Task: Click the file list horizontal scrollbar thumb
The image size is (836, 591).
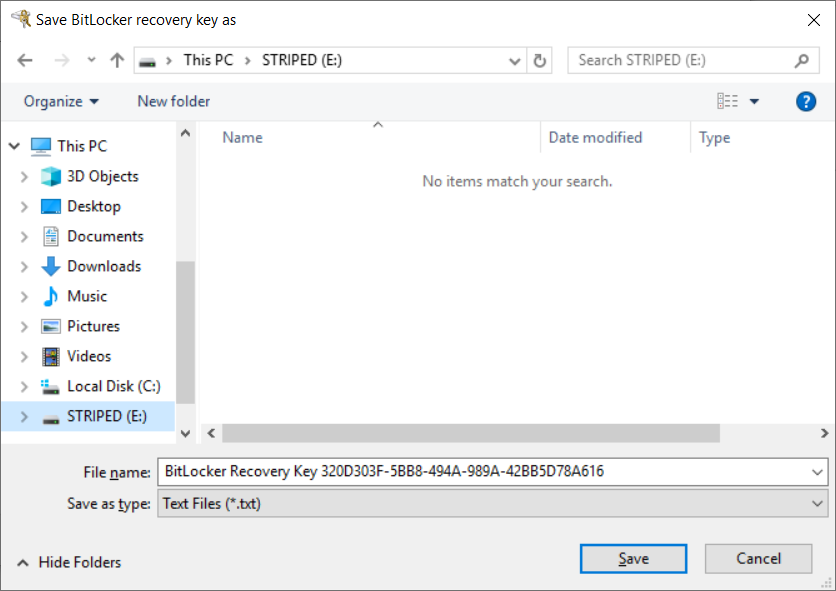Action: click(471, 433)
